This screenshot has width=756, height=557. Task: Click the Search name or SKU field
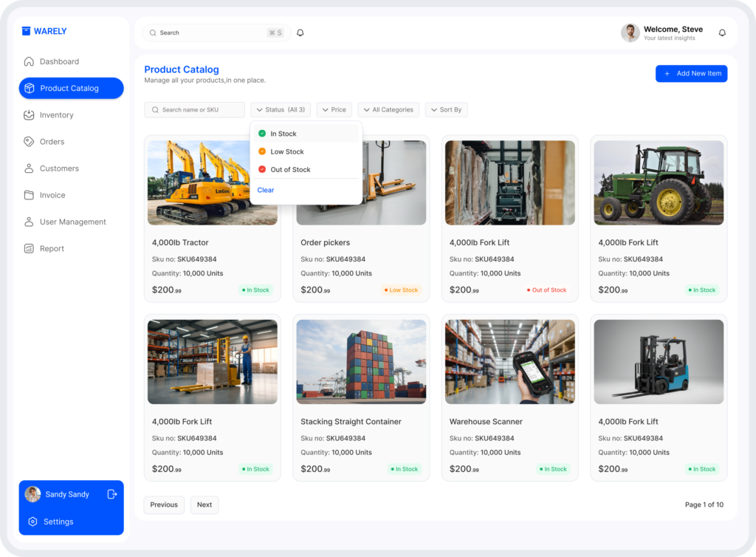(x=195, y=110)
